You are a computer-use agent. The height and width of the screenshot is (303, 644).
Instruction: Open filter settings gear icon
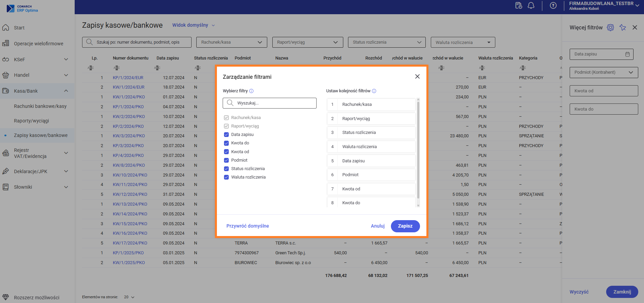pos(610,27)
